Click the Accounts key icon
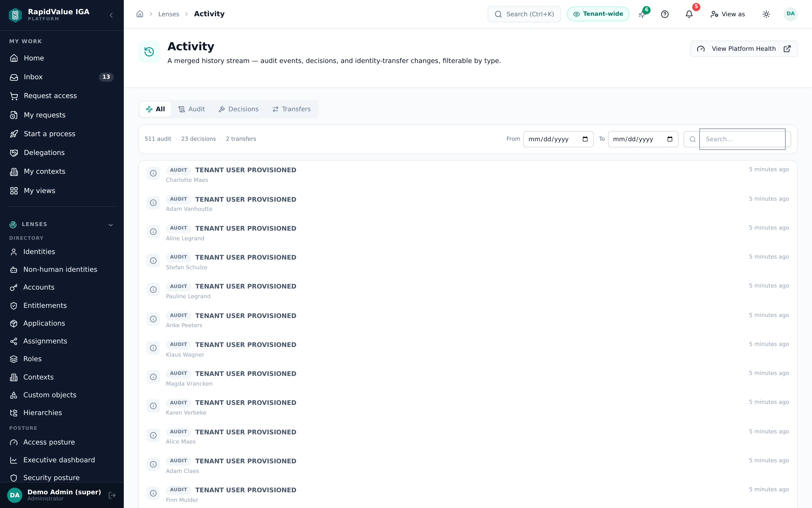Image resolution: width=812 pixels, height=508 pixels. 14,288
